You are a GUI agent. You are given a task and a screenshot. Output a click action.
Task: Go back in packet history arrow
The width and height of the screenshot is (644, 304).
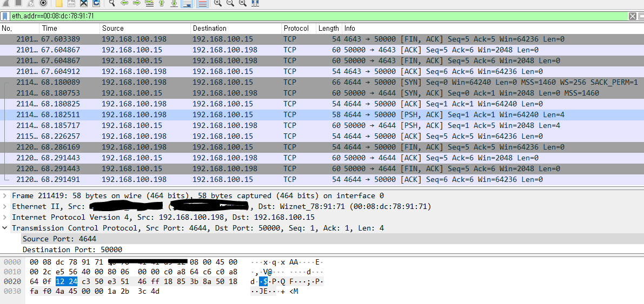click(124, 3)
